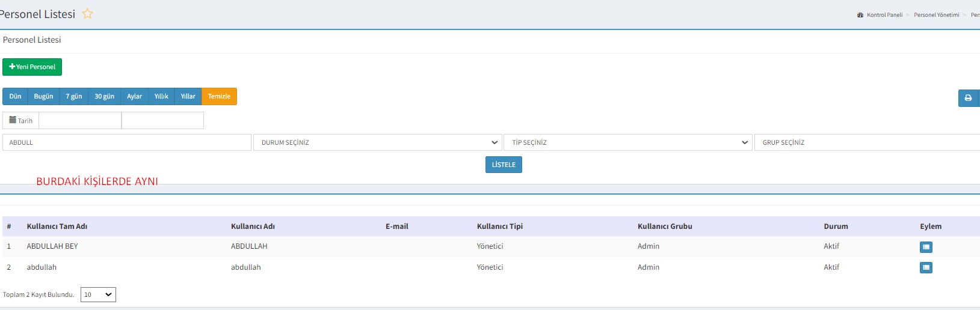Screen dimensions: 980x310
Task: Expand the TİP SEÇİNİZ dropdown
Action: (627, 142)
